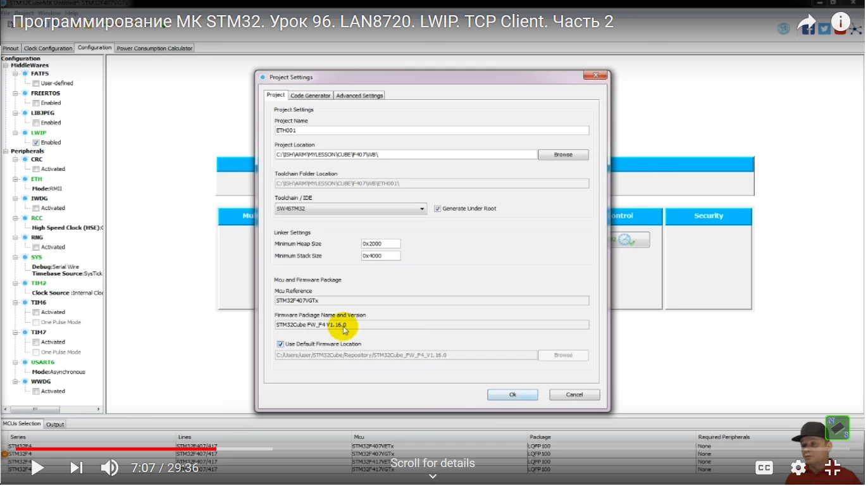Click the LIBJPEG node gear icon
868x486 pixels.
(25, 113)
